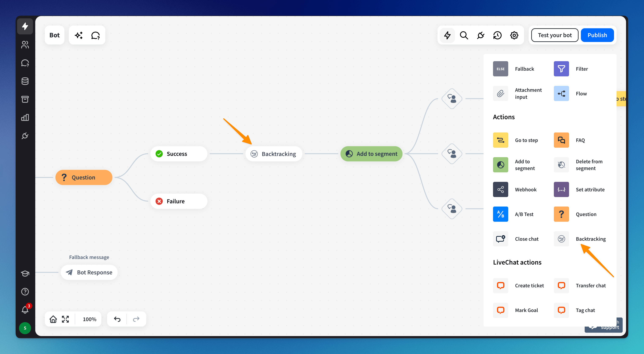Open the 100% zoom level control

(x=89, y=319)
